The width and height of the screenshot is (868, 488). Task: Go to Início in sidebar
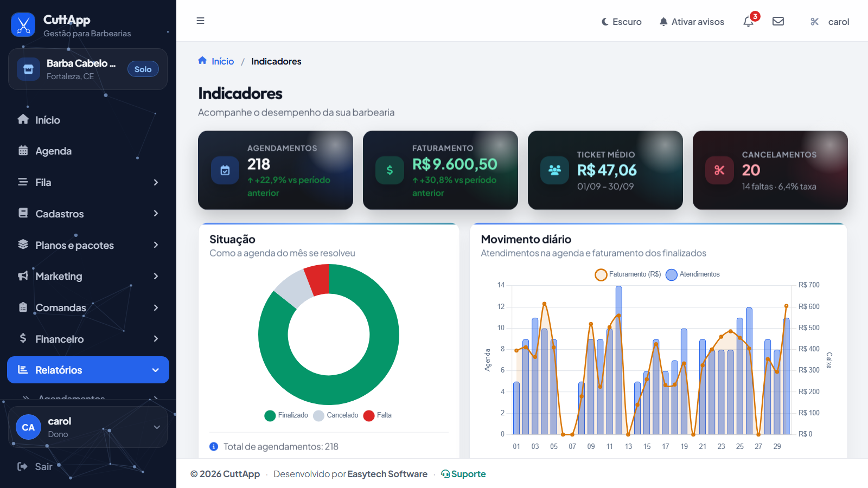tap(88, 120)
